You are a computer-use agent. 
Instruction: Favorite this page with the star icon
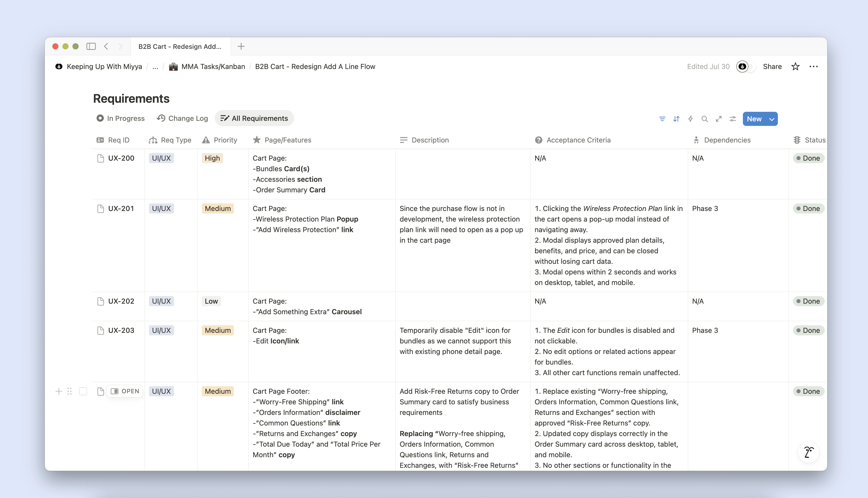click(795, 66)
